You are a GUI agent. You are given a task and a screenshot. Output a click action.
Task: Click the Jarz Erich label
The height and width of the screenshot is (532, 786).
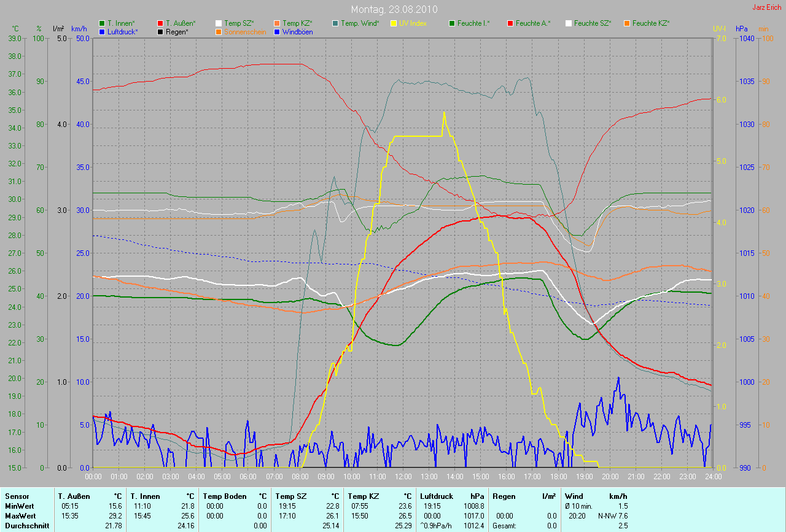click(x=766, y=7)
